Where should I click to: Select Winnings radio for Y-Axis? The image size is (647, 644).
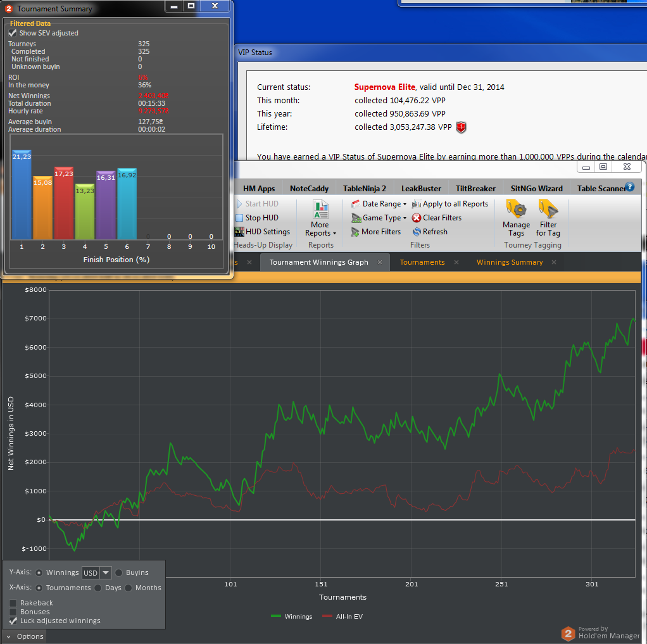39,572
